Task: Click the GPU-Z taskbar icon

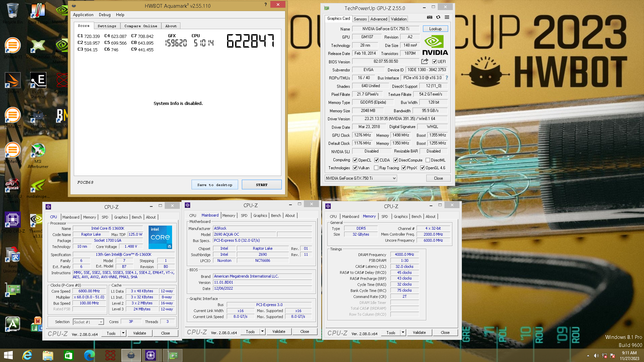Action: coord(173,355)
